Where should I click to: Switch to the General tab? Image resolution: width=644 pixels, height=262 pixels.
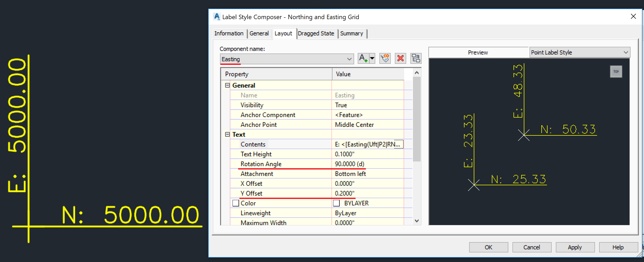pos(259,34)
